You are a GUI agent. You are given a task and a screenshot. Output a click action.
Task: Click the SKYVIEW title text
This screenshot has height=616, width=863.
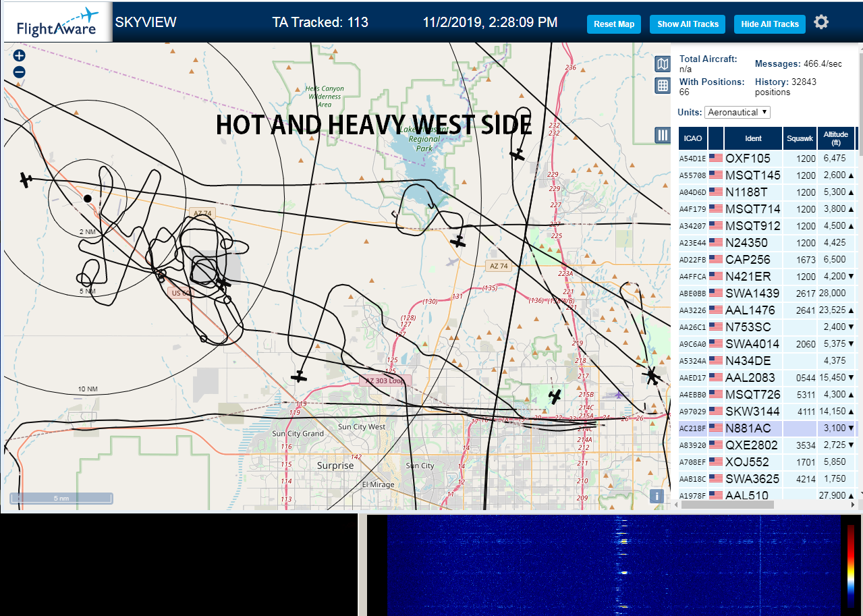146,22
